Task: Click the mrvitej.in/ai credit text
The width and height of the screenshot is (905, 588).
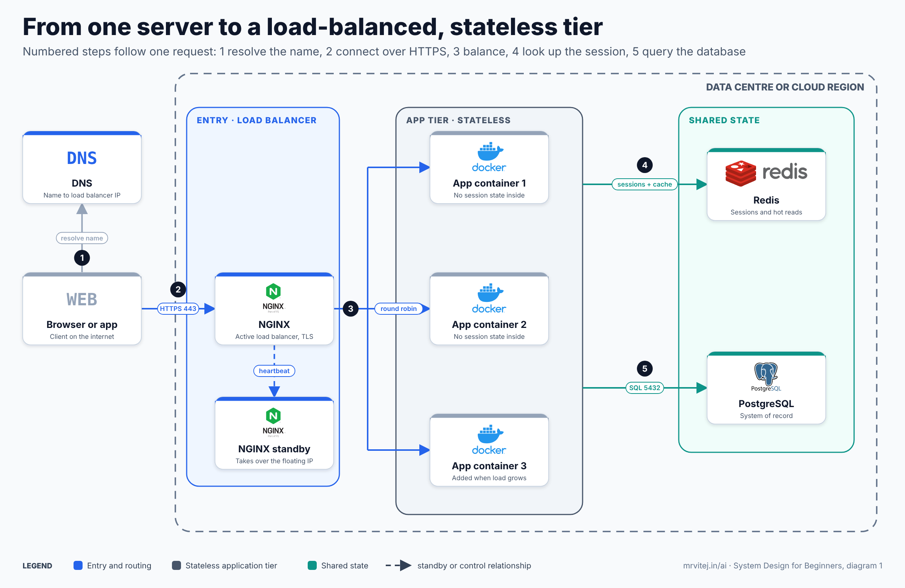Action: 782,566
